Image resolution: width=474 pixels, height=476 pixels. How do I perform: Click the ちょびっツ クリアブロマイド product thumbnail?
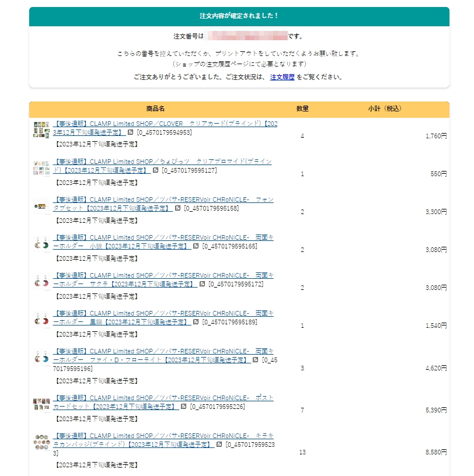point(41,167)
